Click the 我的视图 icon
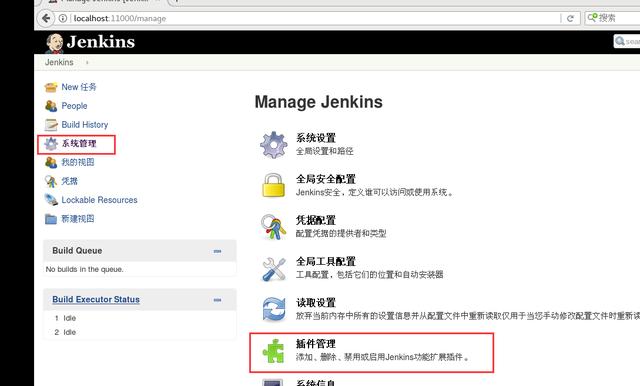 pyautogui.click(x=51, y=162)
